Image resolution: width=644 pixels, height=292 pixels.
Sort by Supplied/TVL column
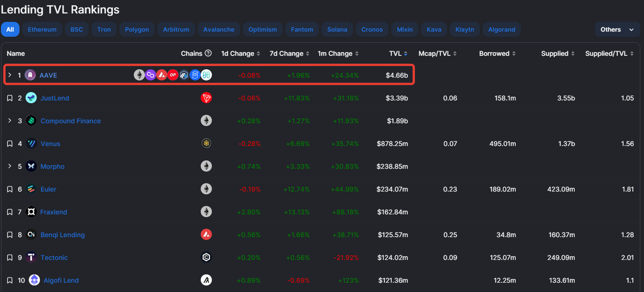click(611, 54)
